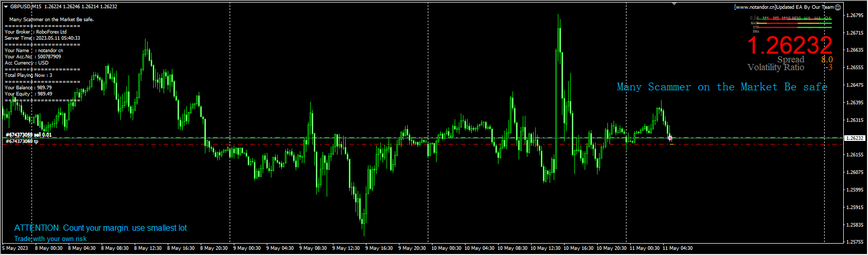The width and height of the screenshot is (868, 255).
Task: Click the '11 May 00:30' time axis label
Action: click(645, 248)
